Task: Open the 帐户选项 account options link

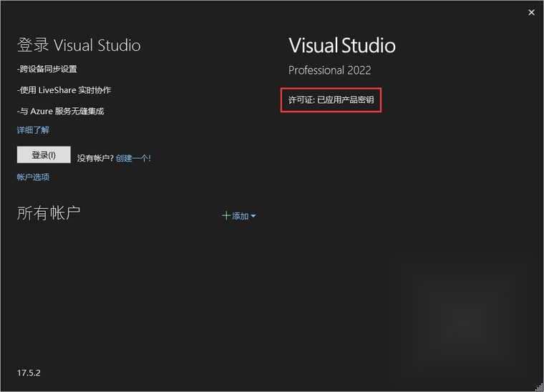Action: pos(33,177)
